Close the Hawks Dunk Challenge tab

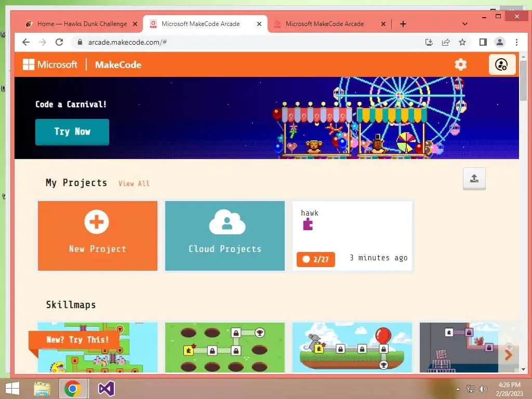[135, 24]
